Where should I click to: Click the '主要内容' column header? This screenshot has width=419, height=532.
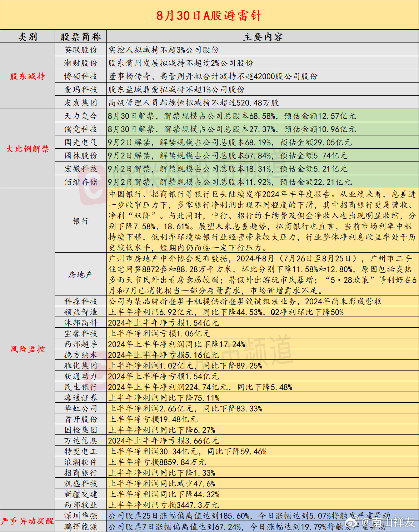pos(263,37)
